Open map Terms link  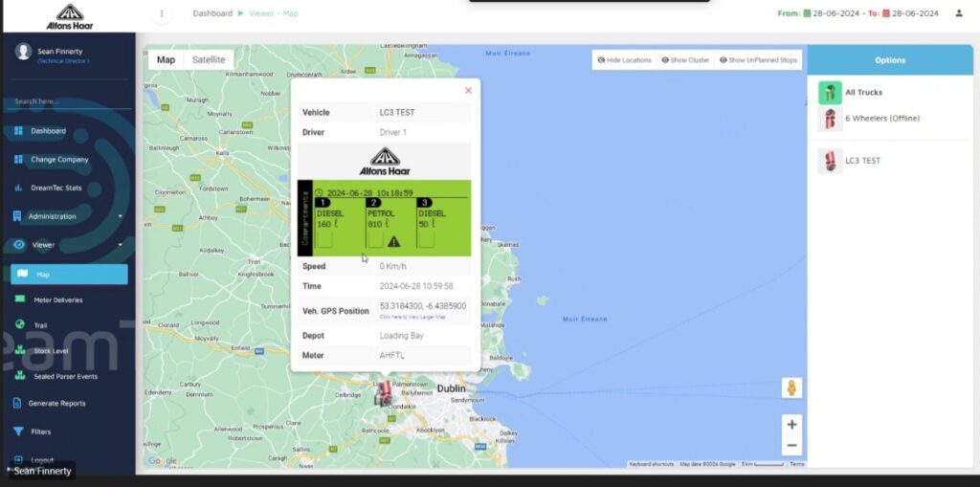(797, 464)
